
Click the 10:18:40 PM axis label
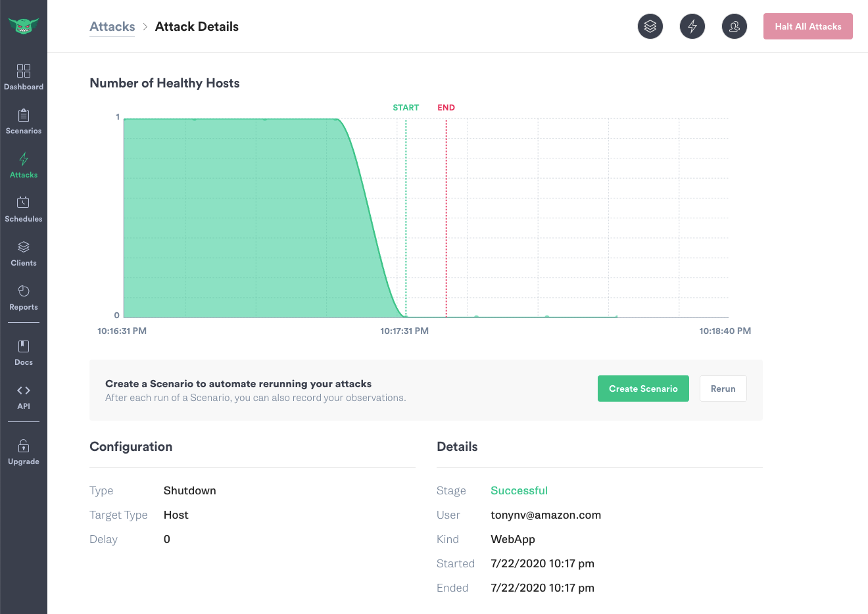click(725, 331)
